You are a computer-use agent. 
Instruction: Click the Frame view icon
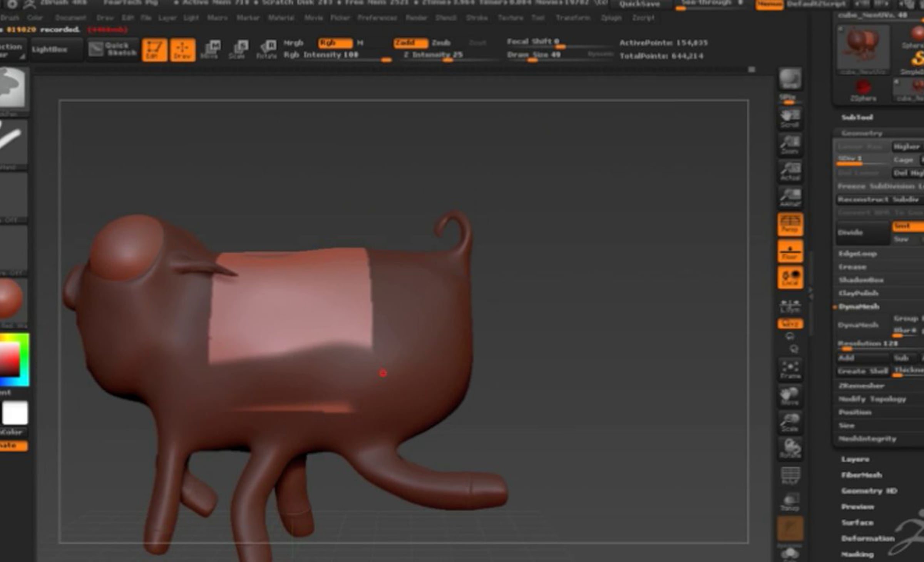click(790, 369)
